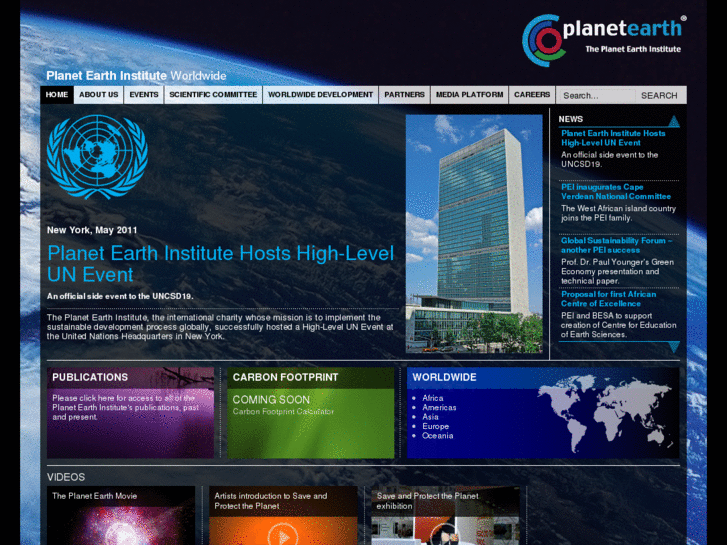Open the Publications panel

130,413
